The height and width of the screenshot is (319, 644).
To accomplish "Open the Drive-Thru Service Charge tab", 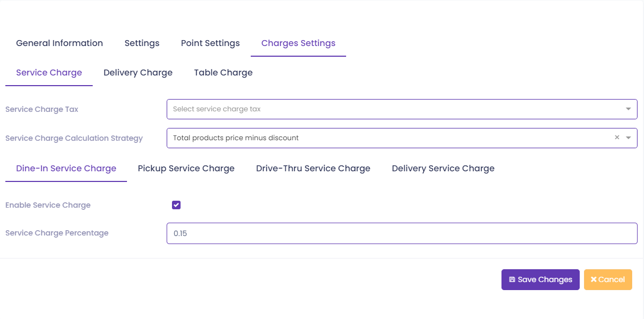I will [x=313, y=169].
